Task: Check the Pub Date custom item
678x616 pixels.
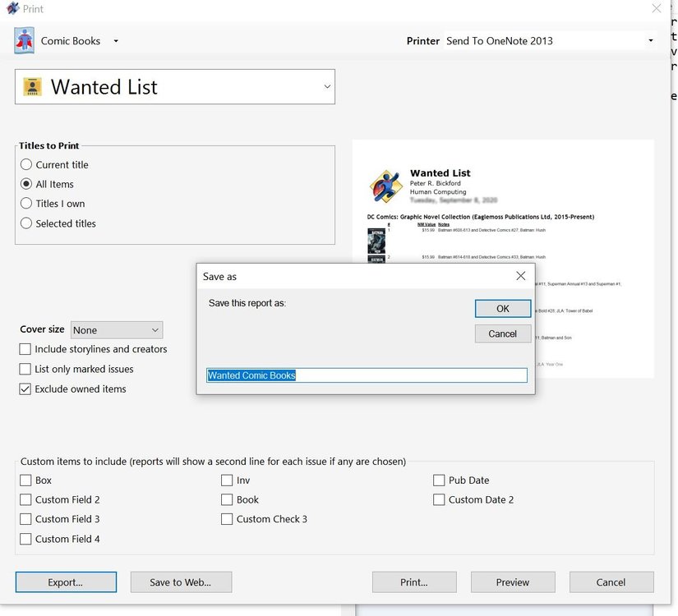Action: coord(440,480)
